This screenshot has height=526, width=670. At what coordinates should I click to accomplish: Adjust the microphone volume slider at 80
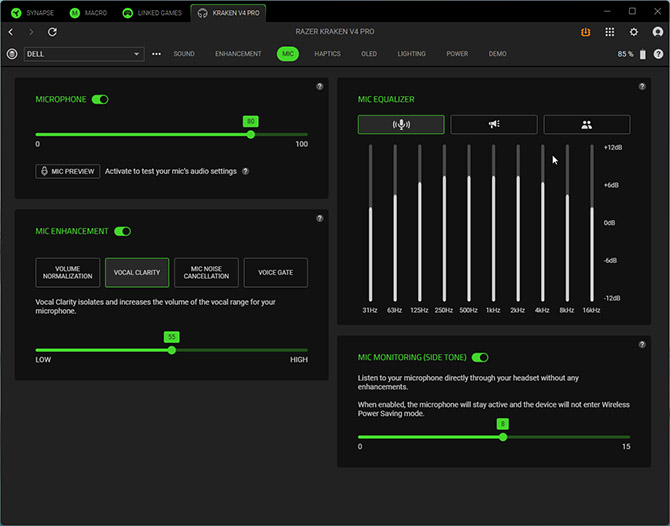[251, 135]
